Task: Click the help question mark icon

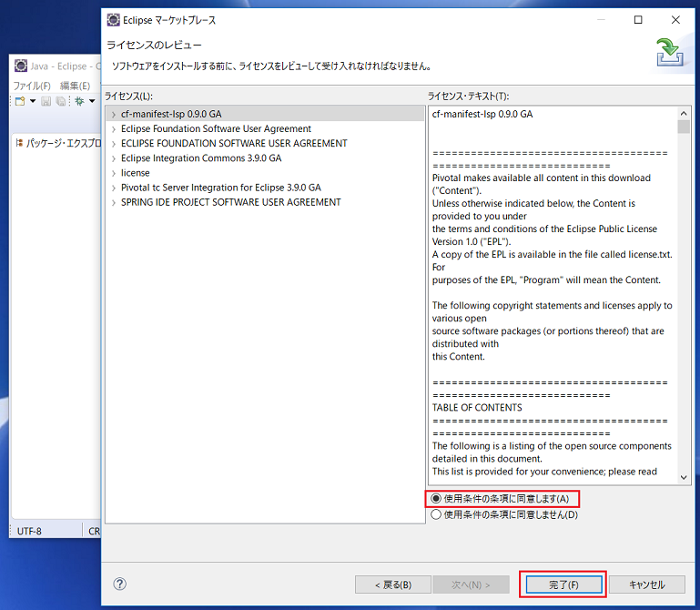Action: click(119, 584)
